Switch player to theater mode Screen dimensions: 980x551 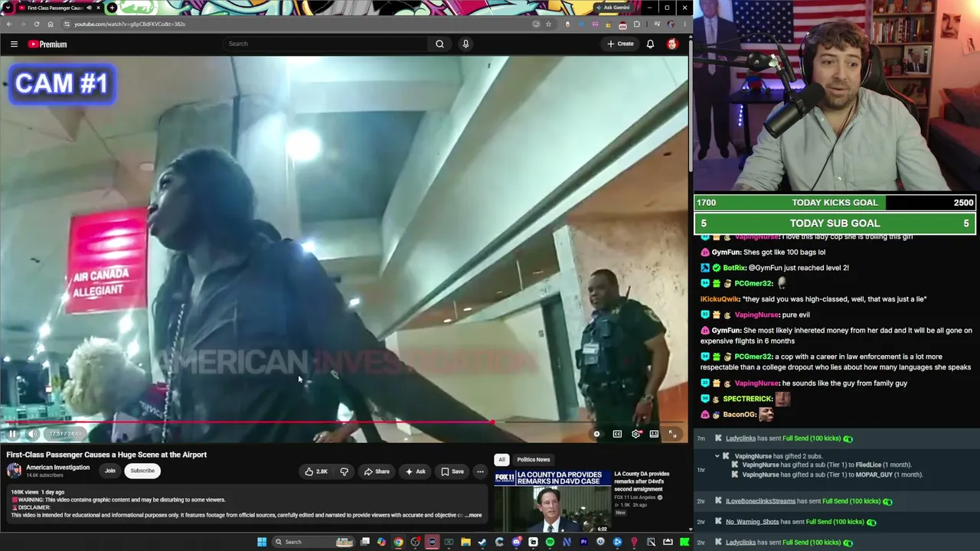pyautogui.click(x=654, y=434)
